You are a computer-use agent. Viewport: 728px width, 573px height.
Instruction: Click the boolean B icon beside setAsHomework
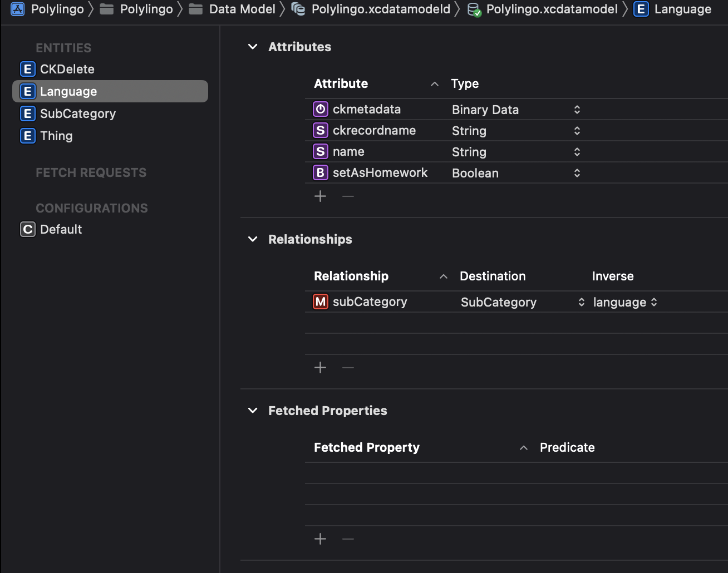[321, 172]
